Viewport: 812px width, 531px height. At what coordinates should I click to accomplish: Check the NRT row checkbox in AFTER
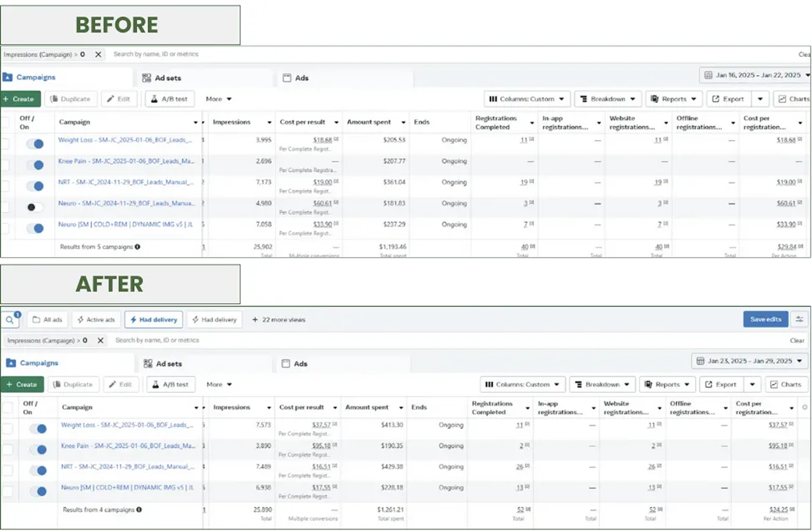click(x=7, y=470)
